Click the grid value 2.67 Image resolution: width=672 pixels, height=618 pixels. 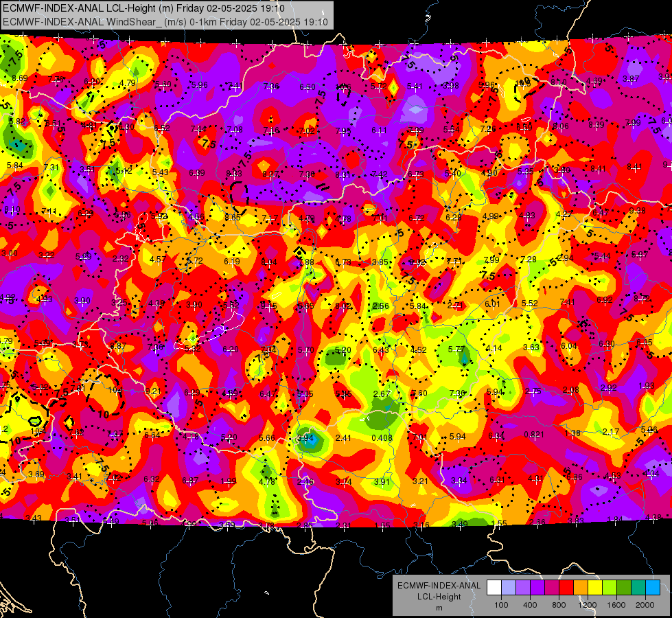click(x=382, y=393)
